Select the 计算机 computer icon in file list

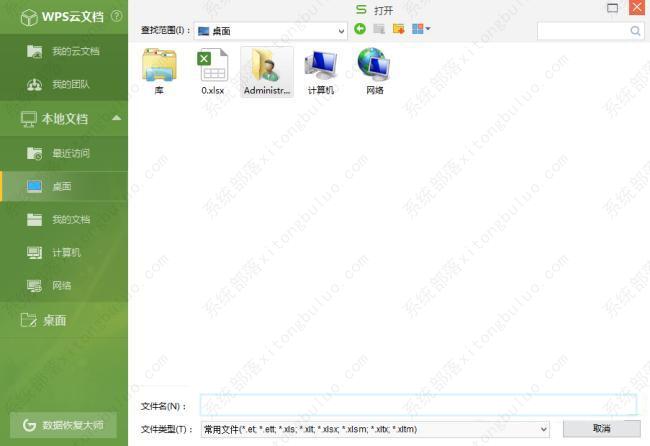click(321, 71)
